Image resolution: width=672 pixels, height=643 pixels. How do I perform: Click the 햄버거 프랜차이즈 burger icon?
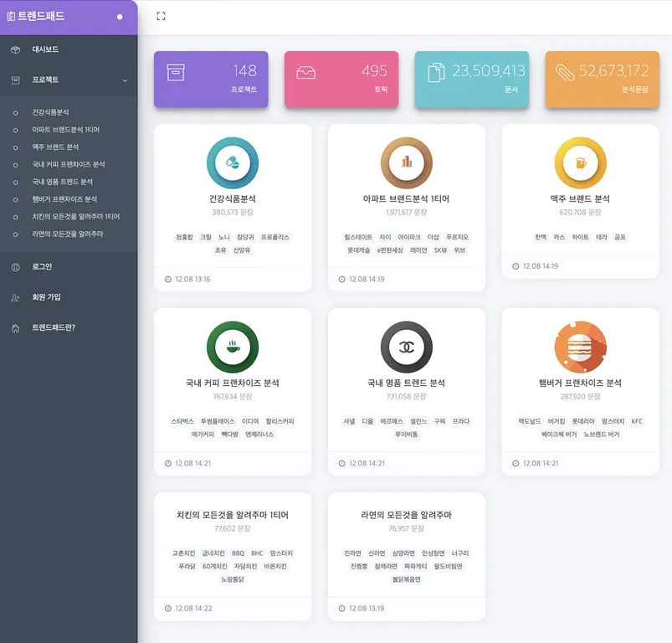click(x=580, y=347)
